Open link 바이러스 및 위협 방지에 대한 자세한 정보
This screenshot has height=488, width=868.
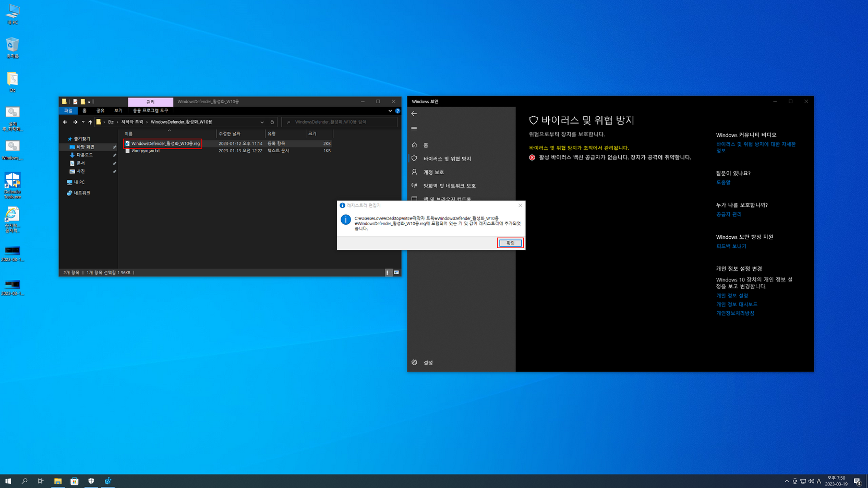[755, 147]
